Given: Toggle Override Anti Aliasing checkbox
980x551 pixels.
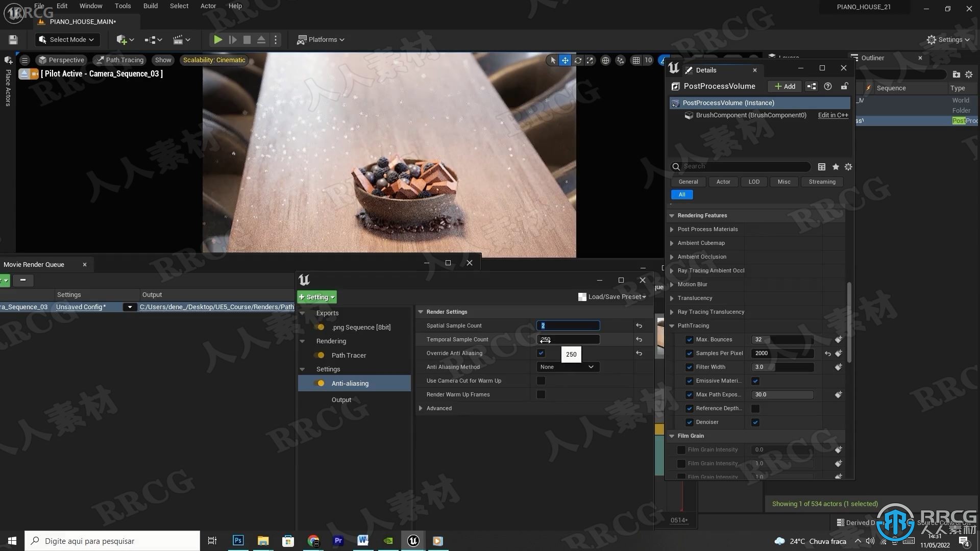Looking at the screenshot, I should click(542, 353).
